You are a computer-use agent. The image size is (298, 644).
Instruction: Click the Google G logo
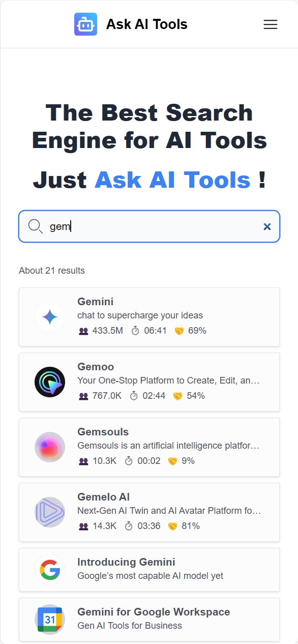(50, 570)
